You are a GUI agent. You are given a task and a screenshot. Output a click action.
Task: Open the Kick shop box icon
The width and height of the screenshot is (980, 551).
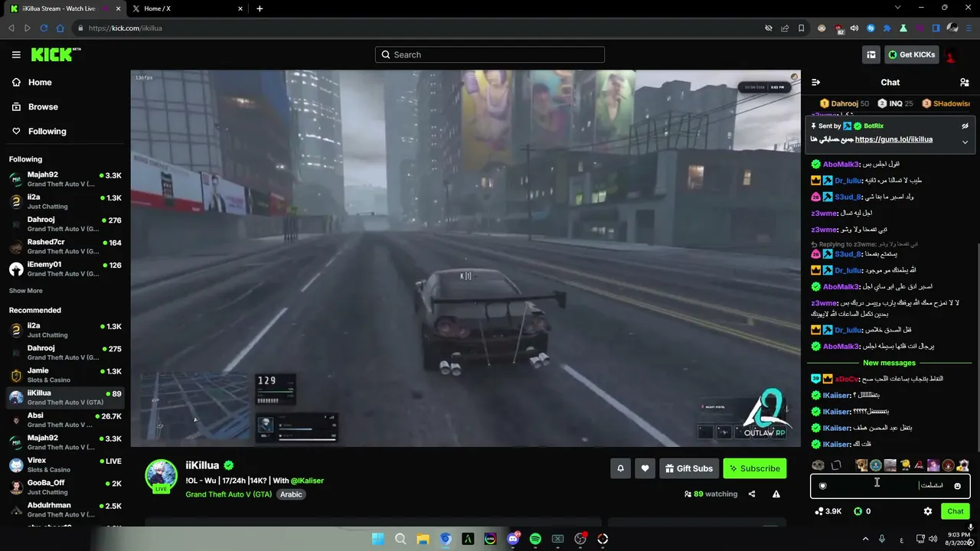[x=871, y=54]
